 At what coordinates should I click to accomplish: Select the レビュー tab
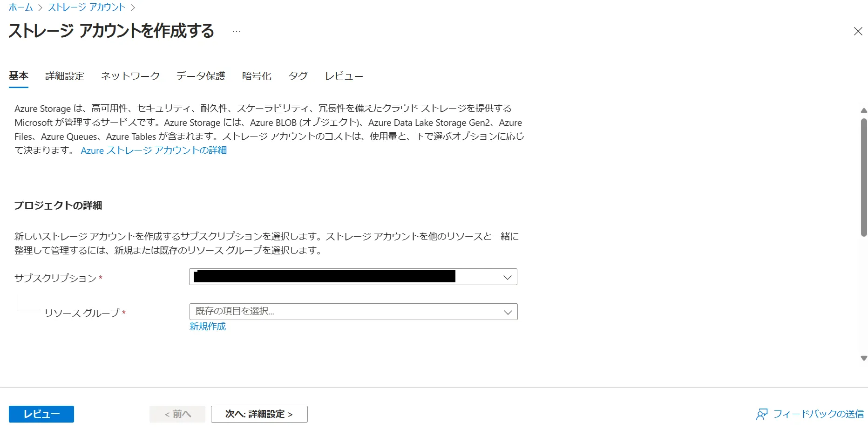coord(344,76)
